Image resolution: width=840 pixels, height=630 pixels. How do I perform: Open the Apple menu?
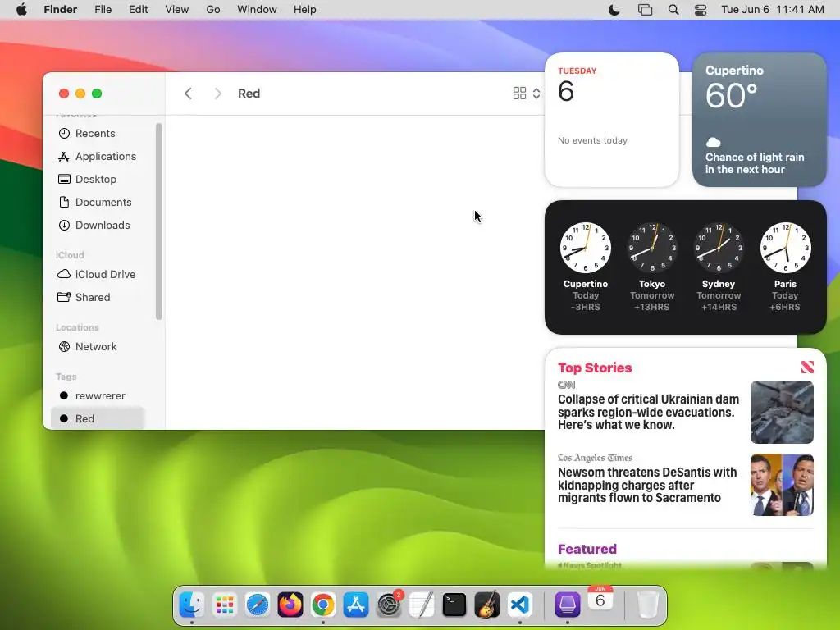[x=21, y=10]
